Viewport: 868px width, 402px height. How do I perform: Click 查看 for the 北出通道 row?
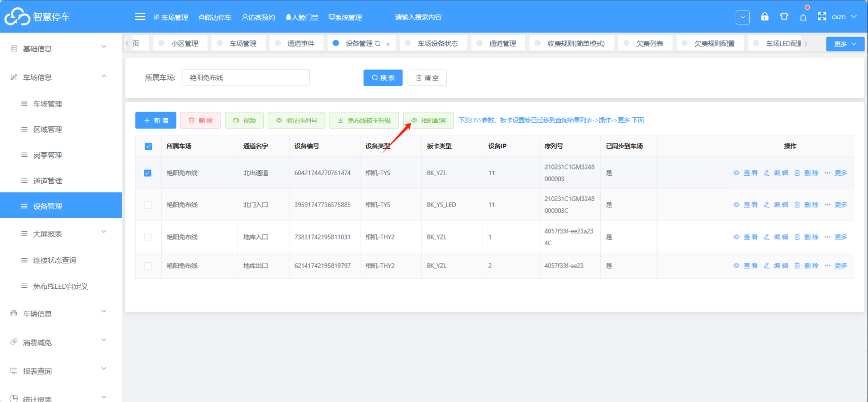(x=745, y=173)
